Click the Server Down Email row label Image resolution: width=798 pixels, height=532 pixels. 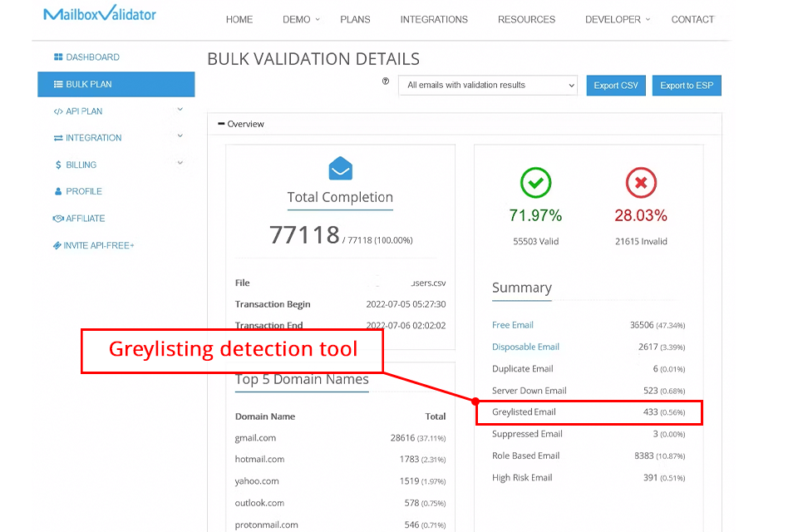pyautogui.click(x=530, y=391)
